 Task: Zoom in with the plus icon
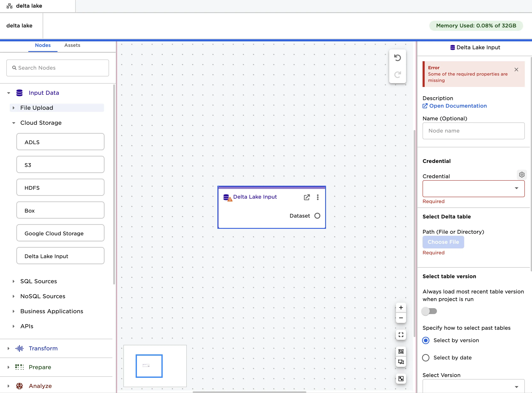[401, 308]
